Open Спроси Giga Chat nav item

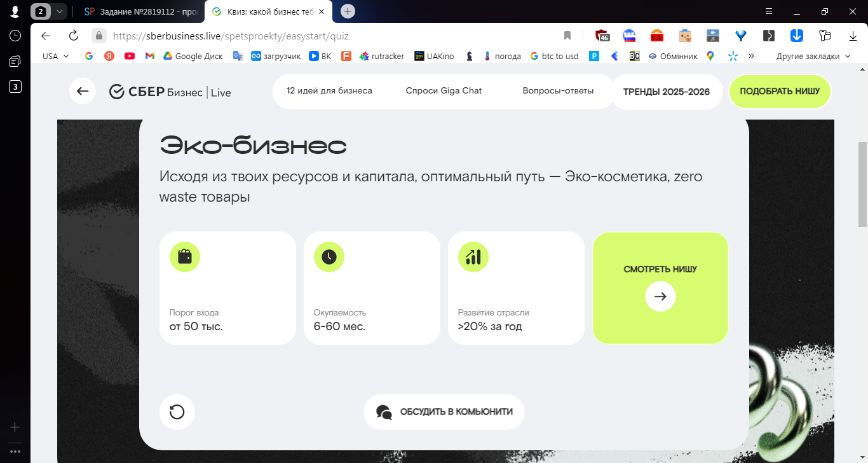tap(444, 91)
